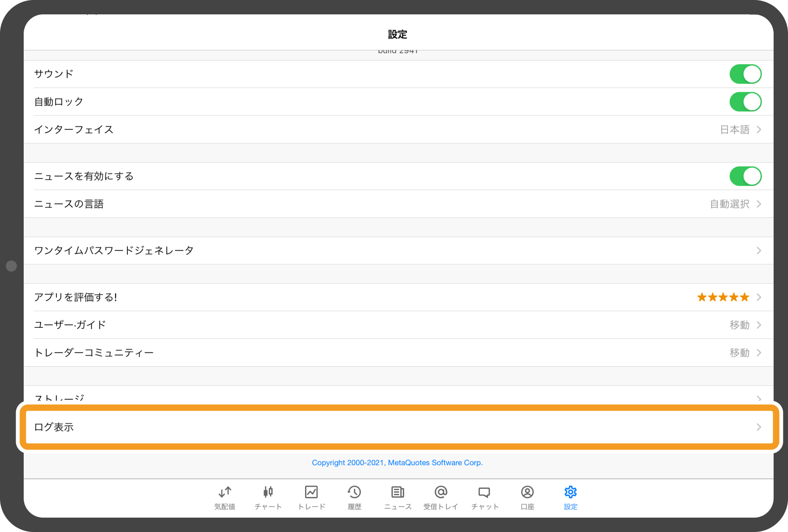Open the チャート candlestick icon
788x532 pixels.
pos(268,492)
